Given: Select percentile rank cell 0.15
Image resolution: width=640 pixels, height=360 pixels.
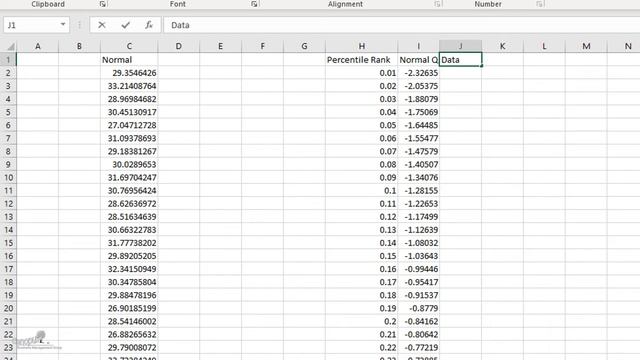Looking at the screenshot, I should pyautogui.click(x=362, y=256).
